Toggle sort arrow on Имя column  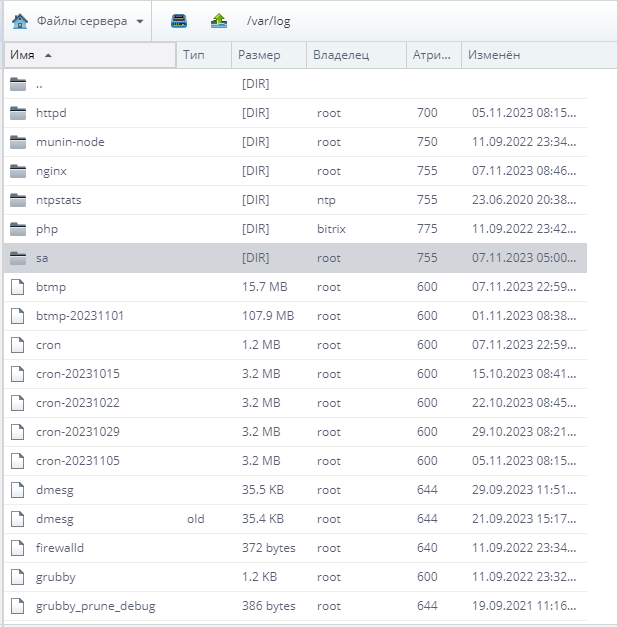pos(49,55)
